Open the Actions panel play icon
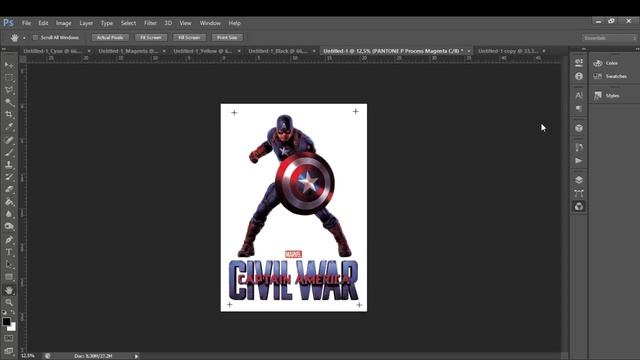 pos(579,161)
